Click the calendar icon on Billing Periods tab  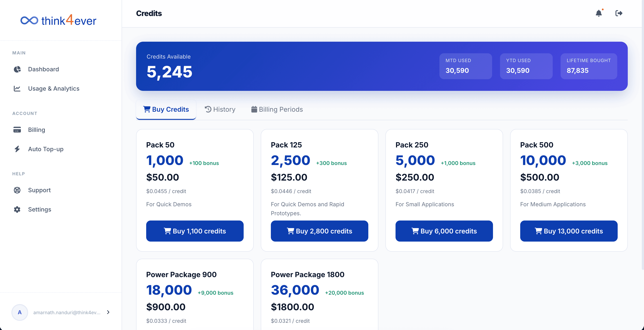pyautogui.click(x=254, y=109)
